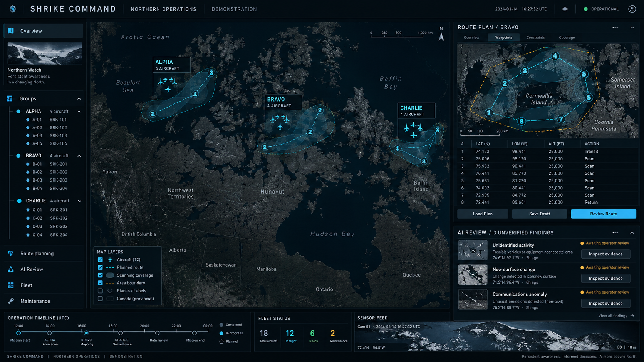Inspect evidence for New surface change
Screen dimensions: 644x362
[605, 278]
